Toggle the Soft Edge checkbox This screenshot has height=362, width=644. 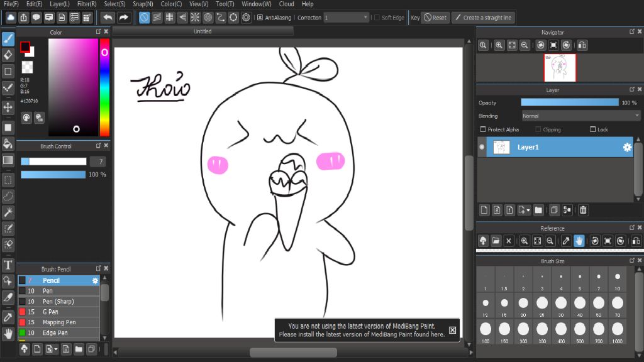pyautogui.click(x=377, y=18)
